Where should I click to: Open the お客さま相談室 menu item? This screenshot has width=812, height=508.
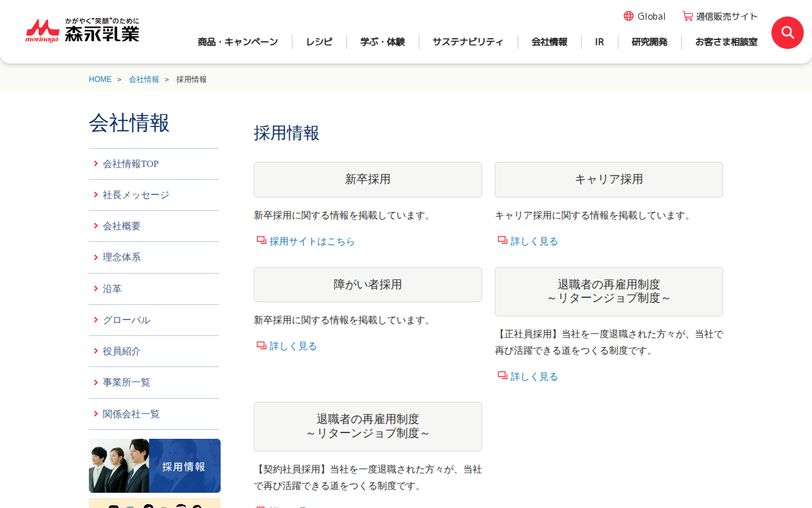[x=726, y=42]
